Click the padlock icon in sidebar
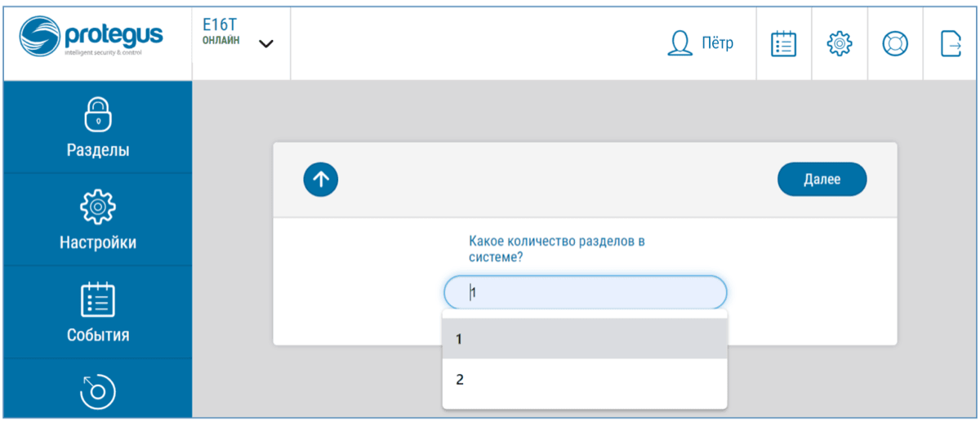This screenshot has width=980, height=423. point(98,115)
